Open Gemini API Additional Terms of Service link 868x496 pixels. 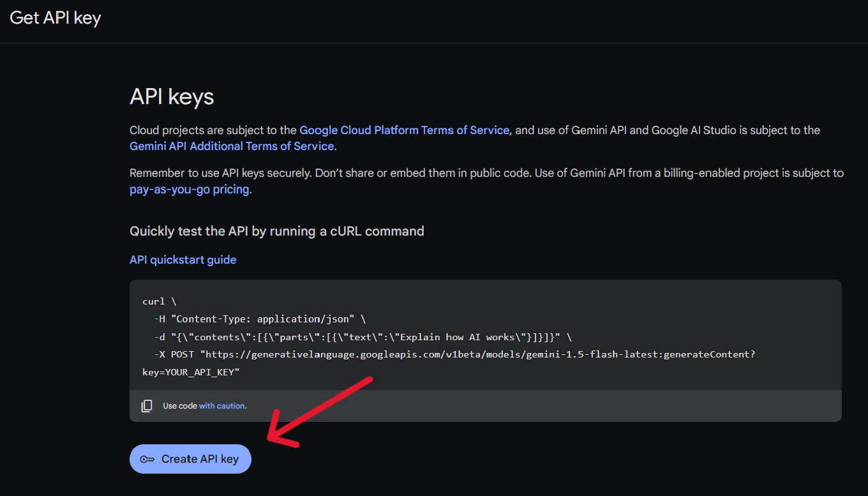[232, 146]
